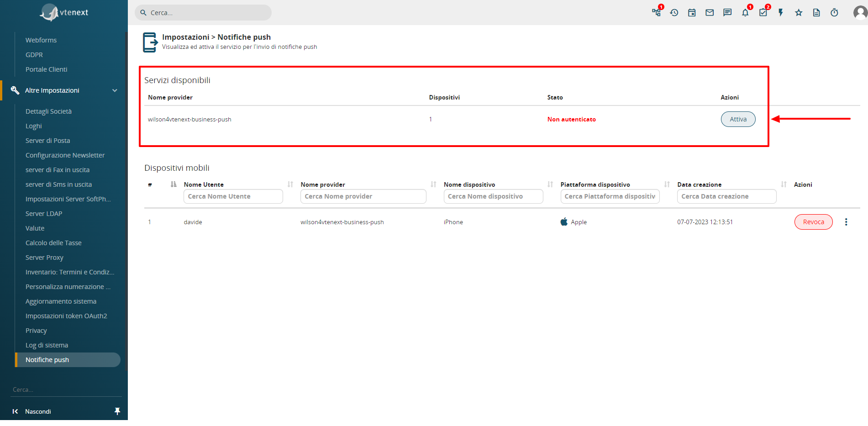Screen dimensions: 868x426
Task: Open Valute in the sidebar
Action: (35, 228)
